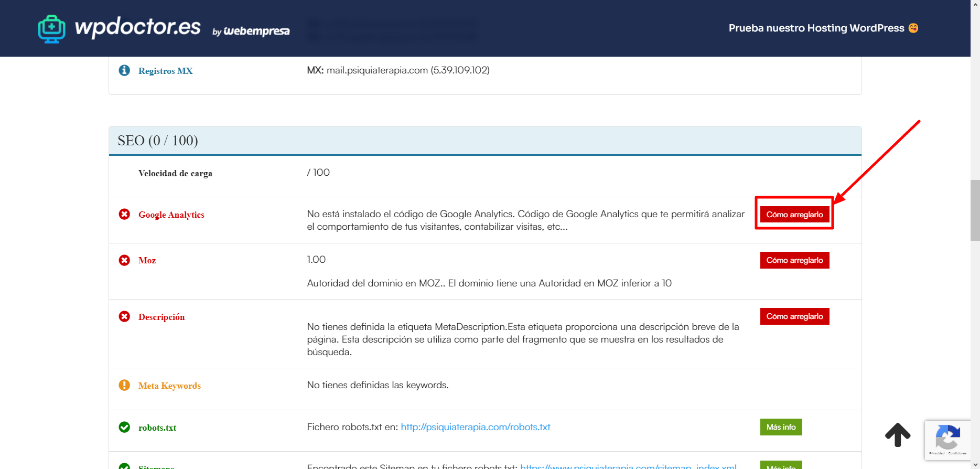Select the 'Registros MX' label
The width and height of the screenshot is (980, 469).
pos(166,71)
